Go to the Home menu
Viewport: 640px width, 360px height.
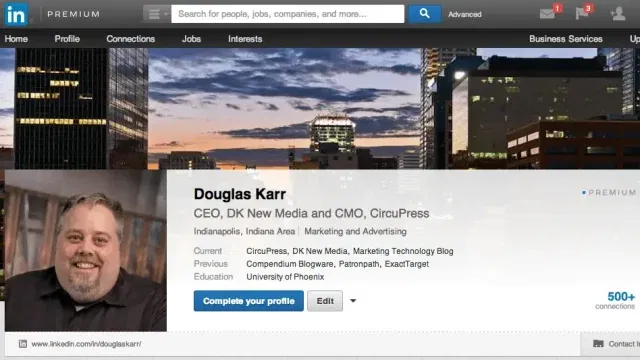(x=16, y=39)
